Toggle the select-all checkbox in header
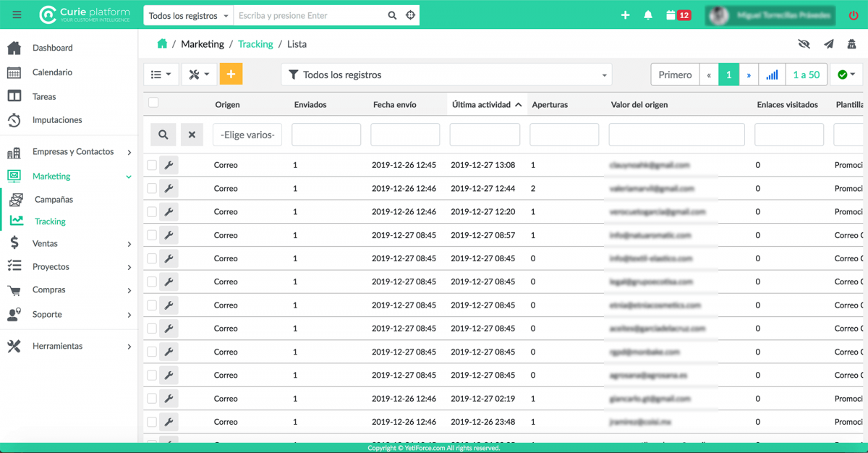Image resolution: width=868 pixels, height=453 pixels. click(153, 103)
